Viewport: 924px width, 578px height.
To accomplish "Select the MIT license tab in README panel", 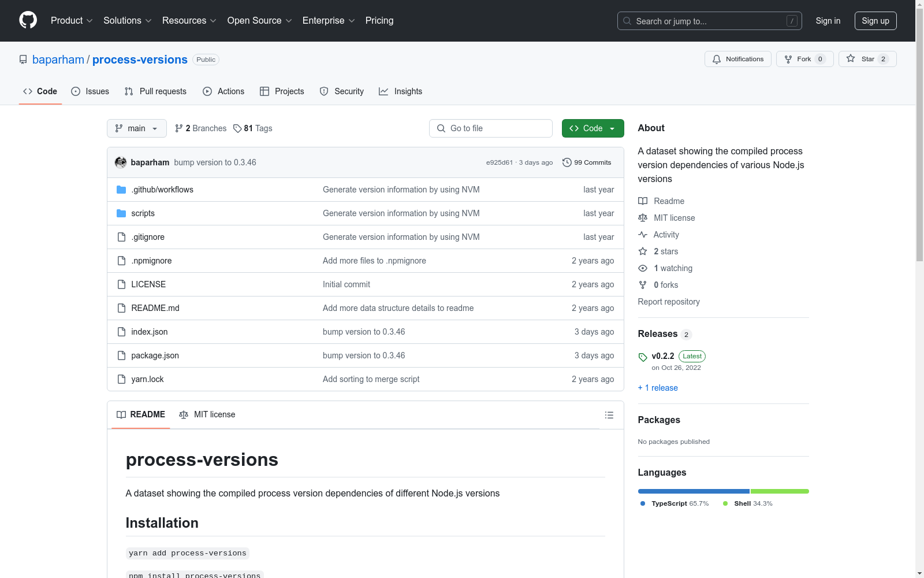I will point(207,414).
